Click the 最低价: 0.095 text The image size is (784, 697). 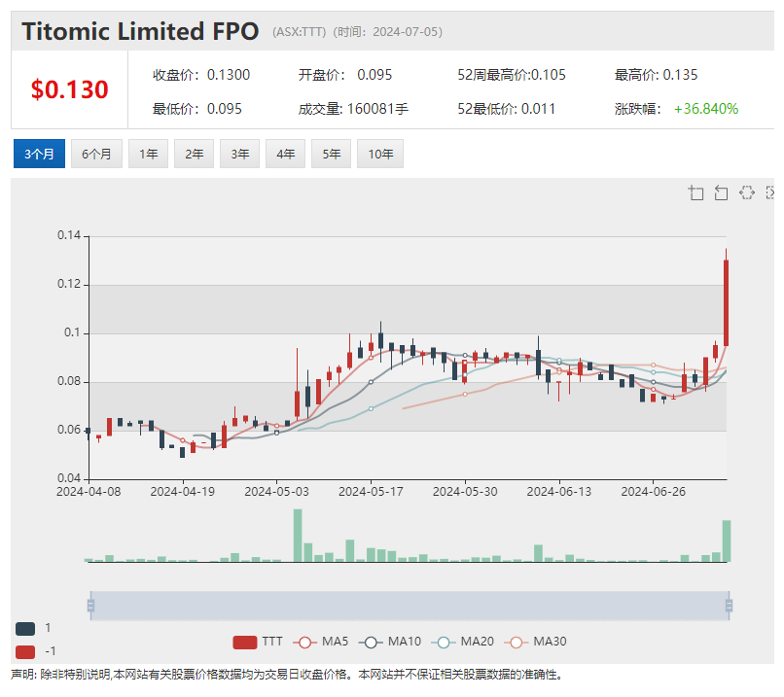[197, 109]
